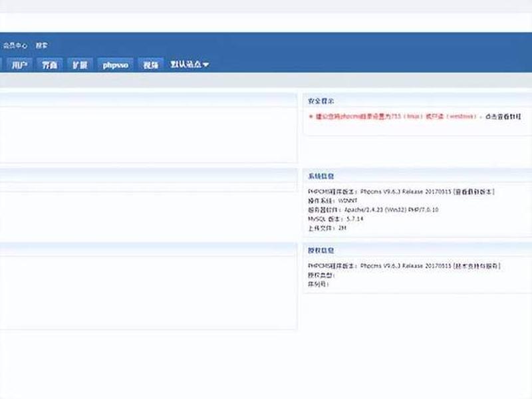Image resolution: width=532 pixels, height=399 pixels.
Task: Switch to the 用户 tab
Action: click(x=19, y=65)
